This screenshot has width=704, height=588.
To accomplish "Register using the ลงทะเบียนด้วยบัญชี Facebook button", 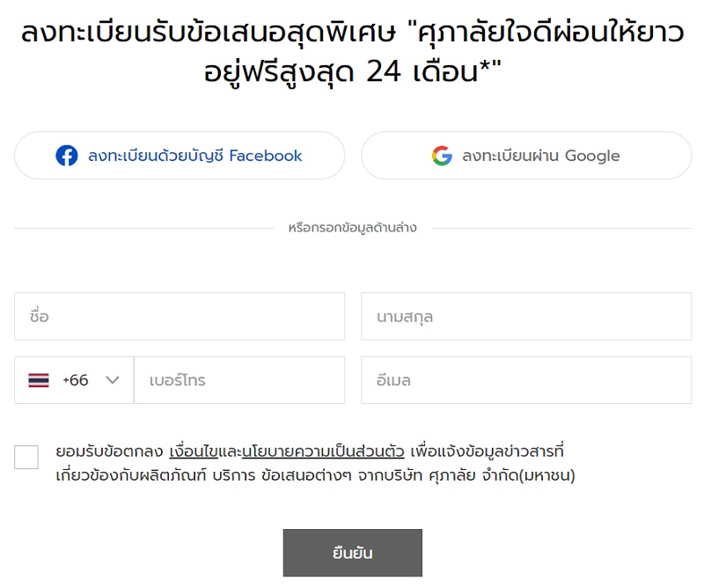I will (180, 156).
